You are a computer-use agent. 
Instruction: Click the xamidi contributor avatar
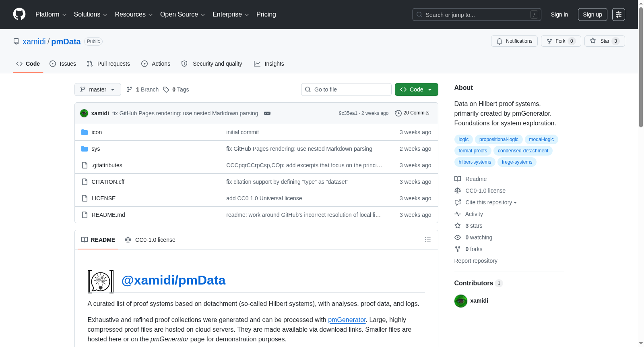(x=461, y=301)
